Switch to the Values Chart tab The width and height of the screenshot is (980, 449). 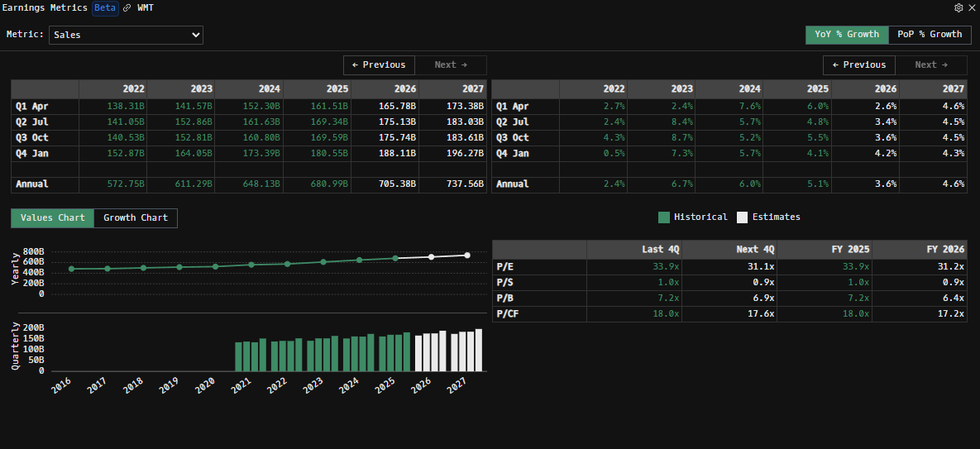pyautogui.click(x=52, y=218)
